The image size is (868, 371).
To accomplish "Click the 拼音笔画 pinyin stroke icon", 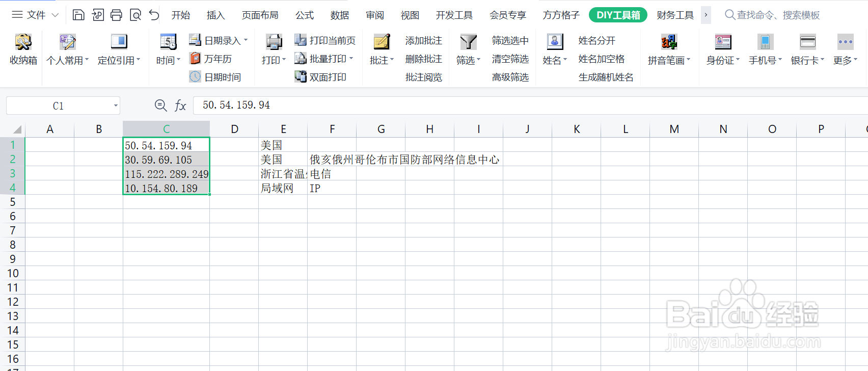I will 669,42.
